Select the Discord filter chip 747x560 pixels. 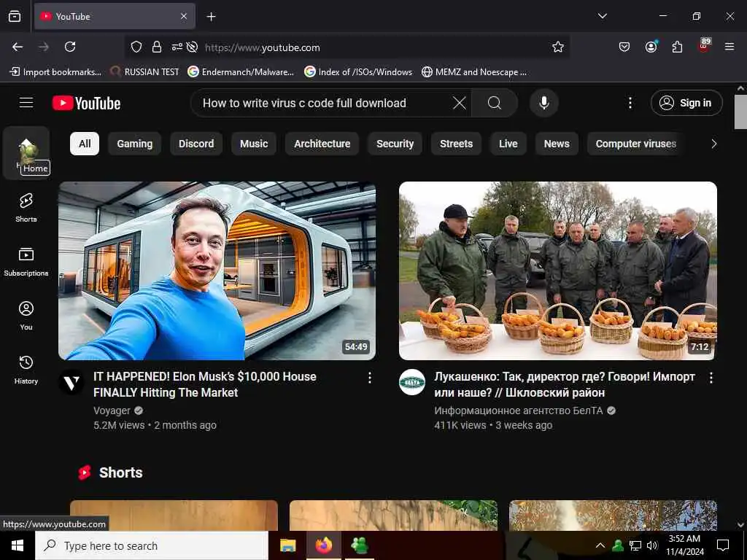pyautogui.click(x=196, y=144)
